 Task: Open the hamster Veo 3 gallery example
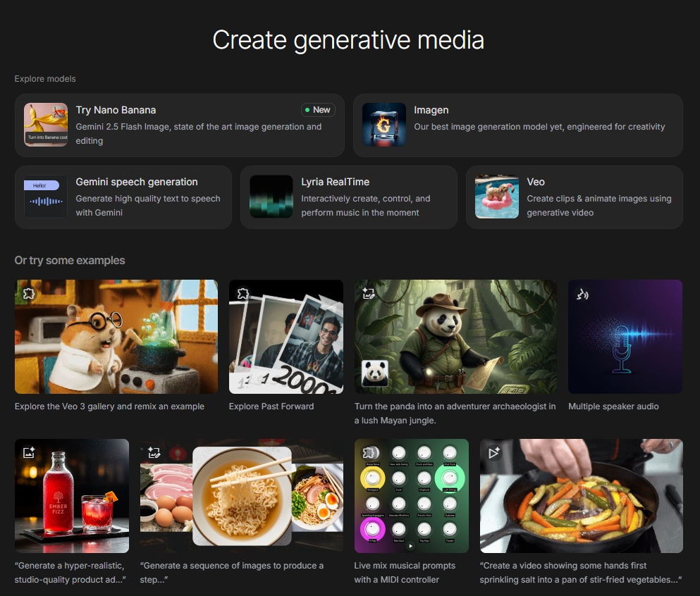coord(116,337)
